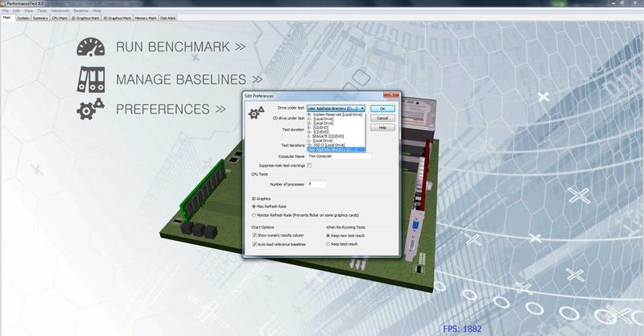644x336 pixels.
Task: Select Keep new test result option
Action: [x=328, y=235]
